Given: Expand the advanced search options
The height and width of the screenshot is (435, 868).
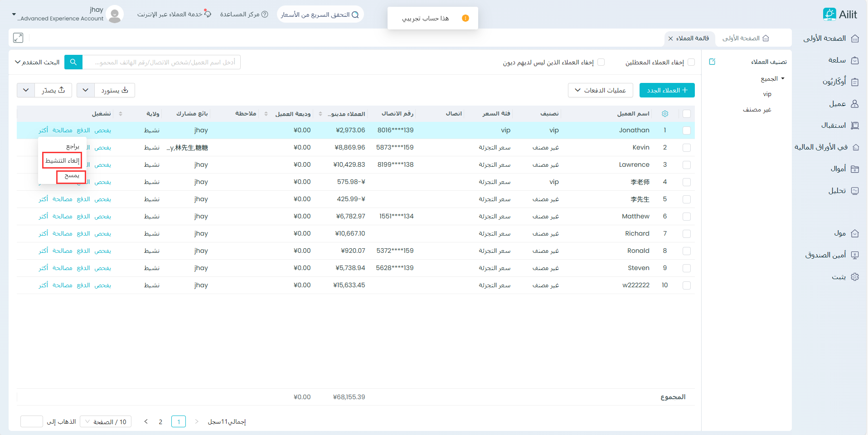Looking at the screenshot, I should [37, 62].
